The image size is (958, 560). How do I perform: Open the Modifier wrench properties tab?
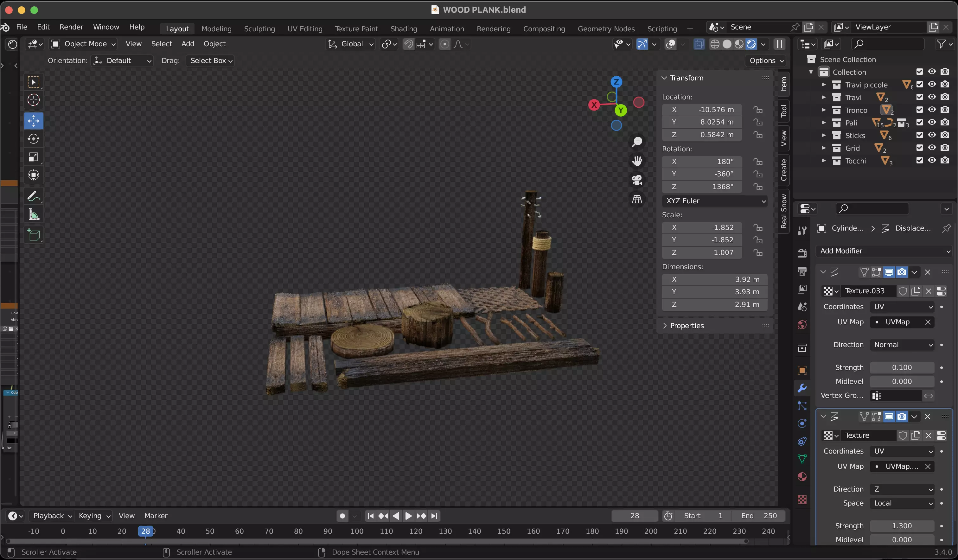(x=802, y=388)
